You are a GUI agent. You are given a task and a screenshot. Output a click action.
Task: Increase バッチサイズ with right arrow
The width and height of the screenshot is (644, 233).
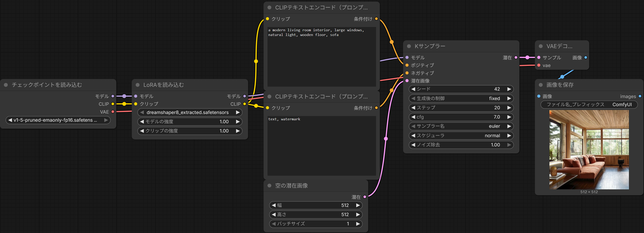click(358, 224)
